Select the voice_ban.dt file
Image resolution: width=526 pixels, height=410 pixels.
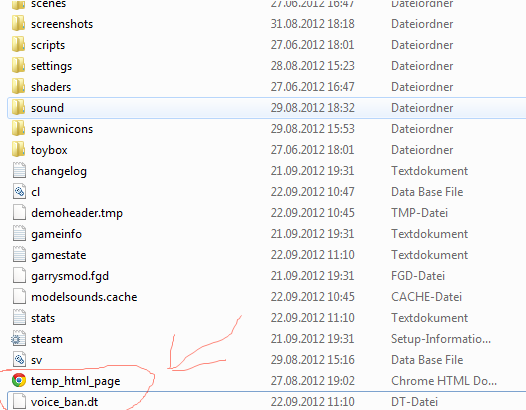click(x=64, y=402)
